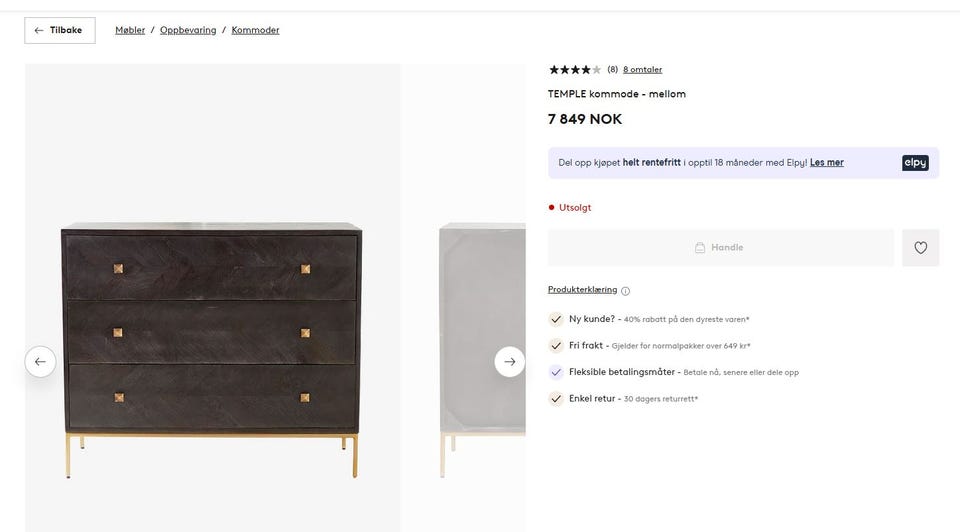Click the checkmark beside Fleksible betalingsmåter
The height and width of the screenshot is (532, 960).
[x=556, y=372]
